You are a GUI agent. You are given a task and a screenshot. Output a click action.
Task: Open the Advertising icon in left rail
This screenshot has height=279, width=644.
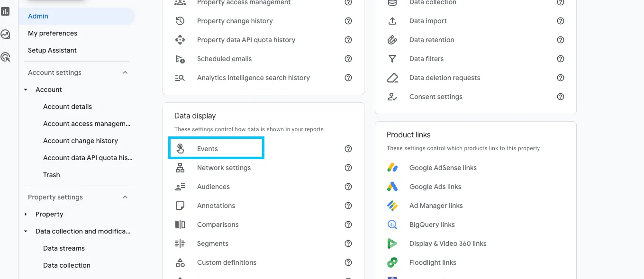pos(6,57)
